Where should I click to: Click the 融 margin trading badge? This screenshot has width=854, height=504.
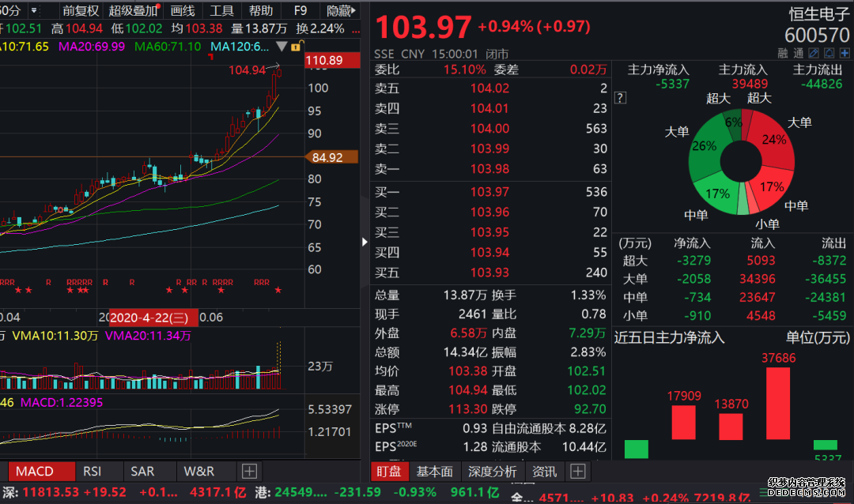783,53
